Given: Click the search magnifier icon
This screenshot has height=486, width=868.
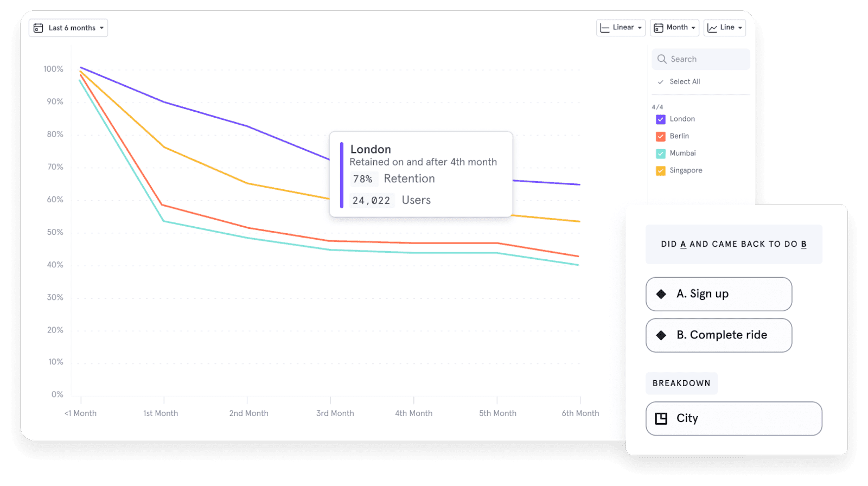Looking at the screenshot, I should coord(662,59).
